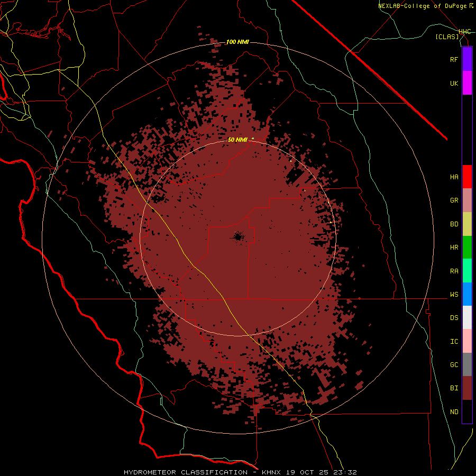Click the DS white legend swatch
This screenshot has height=476, width=476.
[x=467, y=317]
